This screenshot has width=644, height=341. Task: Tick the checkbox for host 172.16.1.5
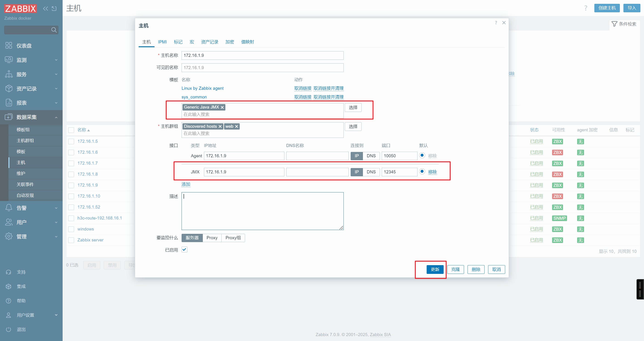71,141
